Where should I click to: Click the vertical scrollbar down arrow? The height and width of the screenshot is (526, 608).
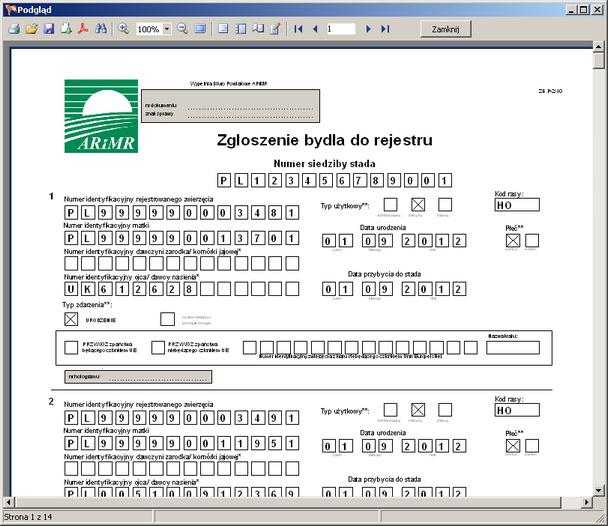pos(599,490)
